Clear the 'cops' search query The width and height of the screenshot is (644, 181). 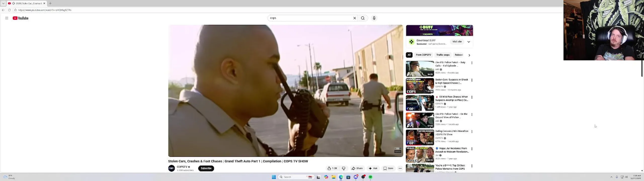(354, 18)
